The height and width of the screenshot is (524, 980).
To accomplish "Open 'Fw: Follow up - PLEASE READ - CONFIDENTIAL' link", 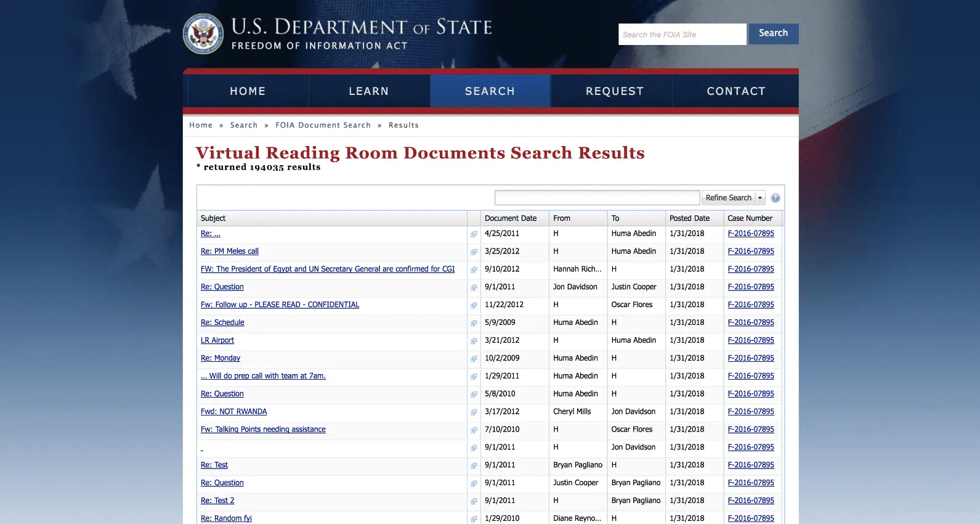I will click(x=280, y=305).
